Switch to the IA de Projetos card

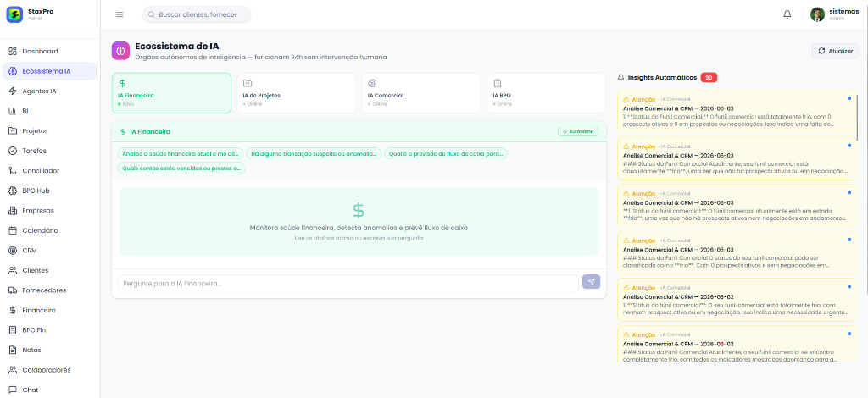[x=296, y=93]
